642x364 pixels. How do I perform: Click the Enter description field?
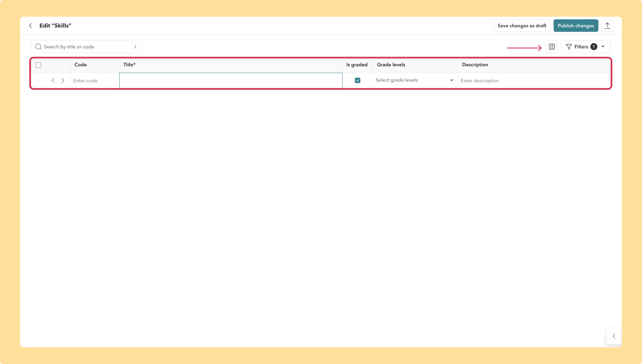pyautogui.click(x=534, y=80)
